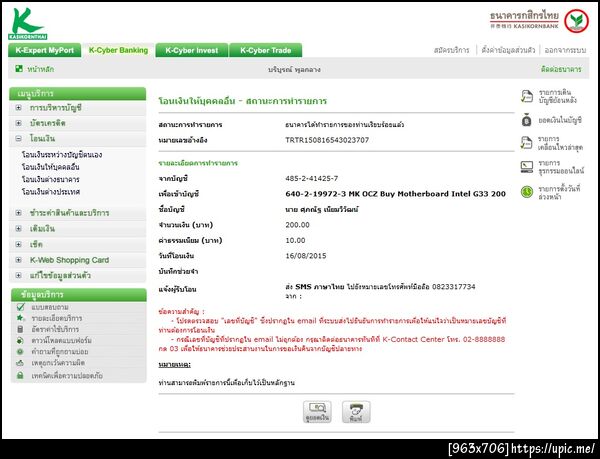Click the แบบสอบถาม checkmark icon
The width and height of the screenshot is (600, 459).
click(21, 307)
